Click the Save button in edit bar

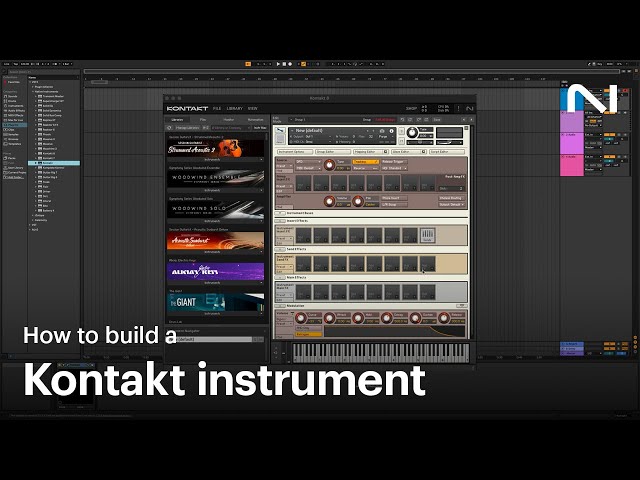tap(437, 120)
